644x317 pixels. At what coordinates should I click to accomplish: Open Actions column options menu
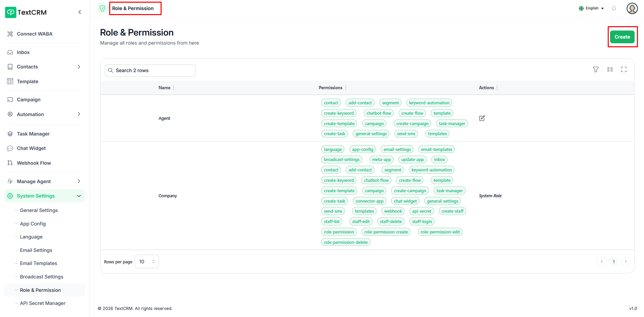click(x=497, y=88)
